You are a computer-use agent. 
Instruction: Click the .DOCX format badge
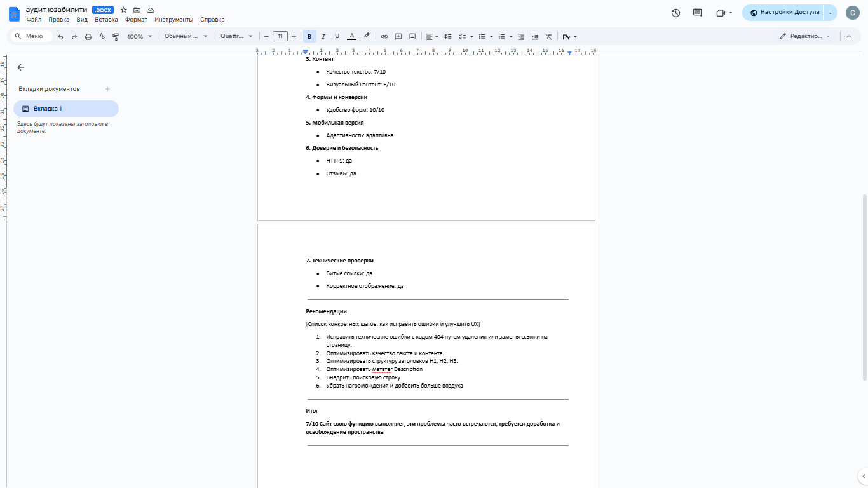(x=103, y=10)
